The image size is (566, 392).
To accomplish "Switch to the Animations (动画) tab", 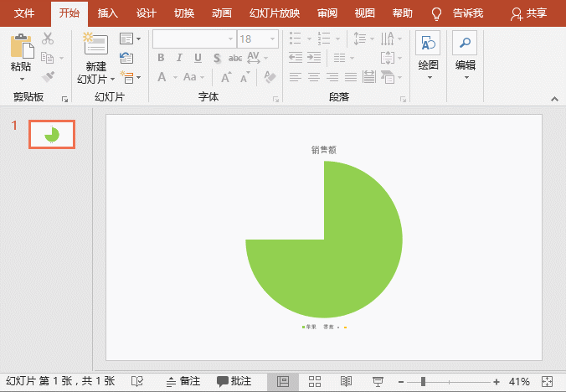I will point(222,13).
